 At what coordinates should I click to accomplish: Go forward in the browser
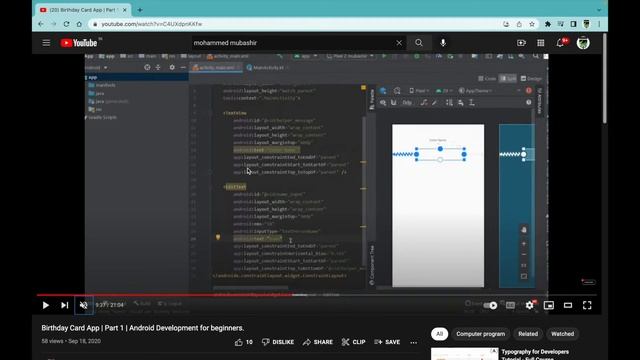click(x=53, y=24)
